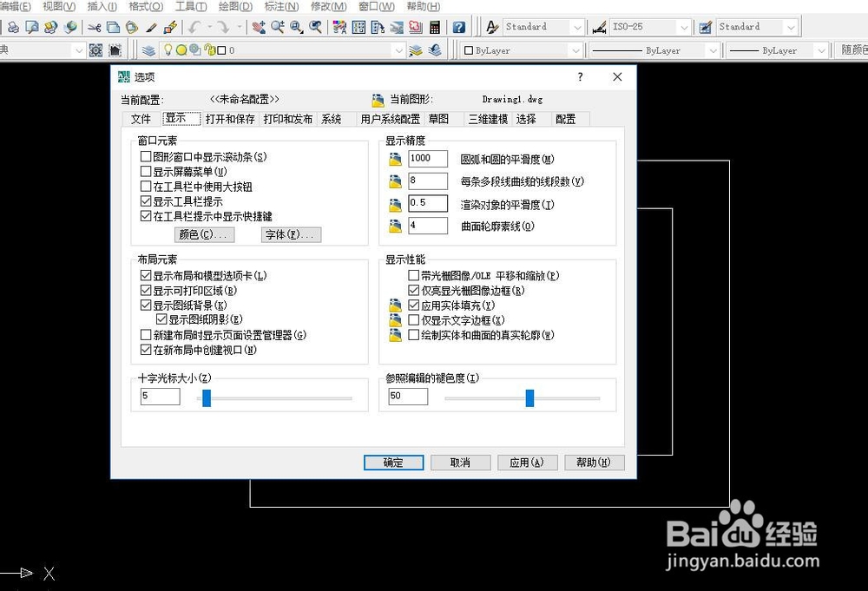
Task: Open the color control ByLayer dropdown
Action: 575,50
